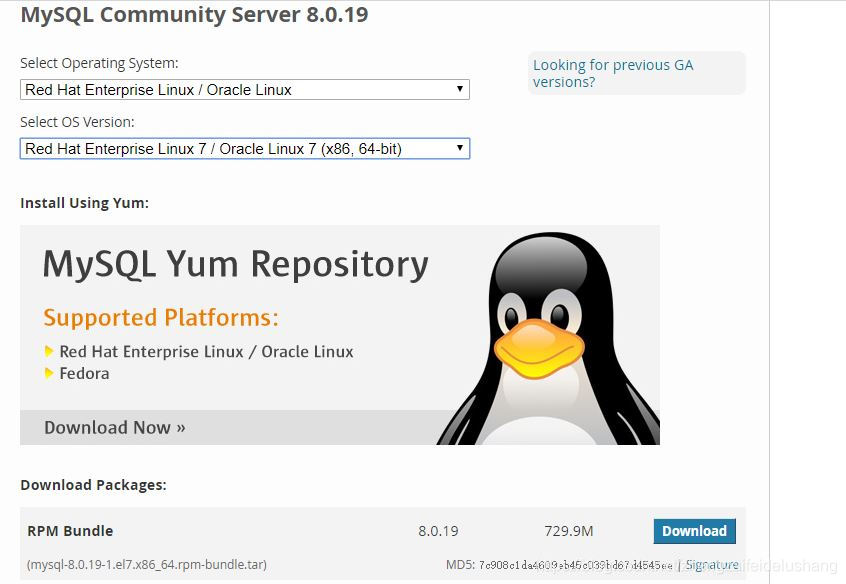Click the Select Operating System label

pos(99,63)
